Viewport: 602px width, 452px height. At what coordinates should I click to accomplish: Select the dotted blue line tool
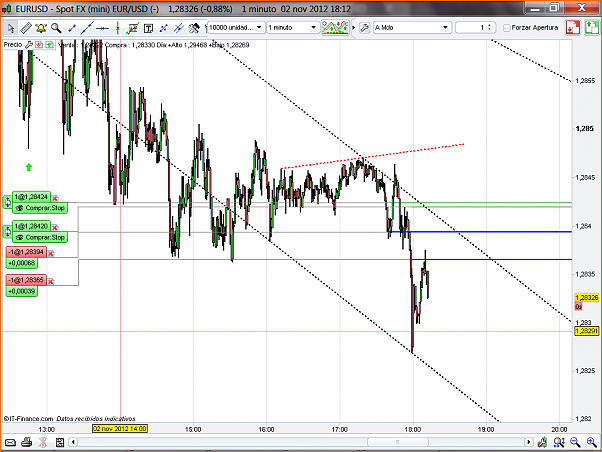(164, 28)
